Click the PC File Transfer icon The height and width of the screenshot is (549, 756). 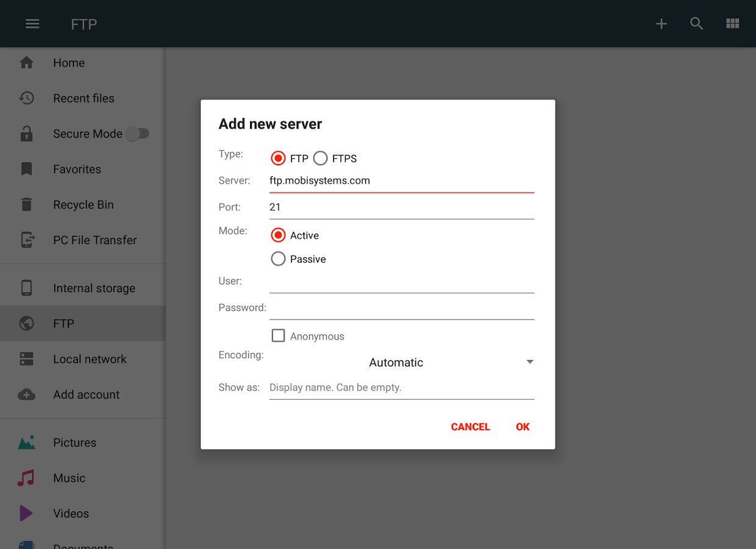point(27,240)
